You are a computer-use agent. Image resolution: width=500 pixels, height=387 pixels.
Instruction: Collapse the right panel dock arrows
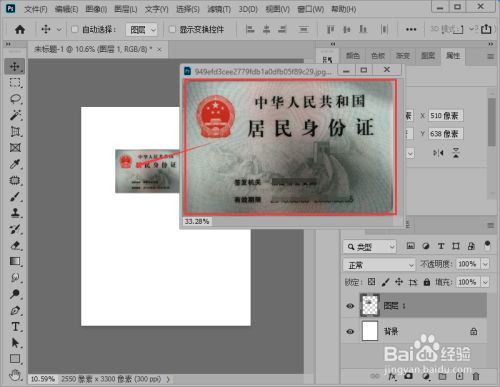490,44
